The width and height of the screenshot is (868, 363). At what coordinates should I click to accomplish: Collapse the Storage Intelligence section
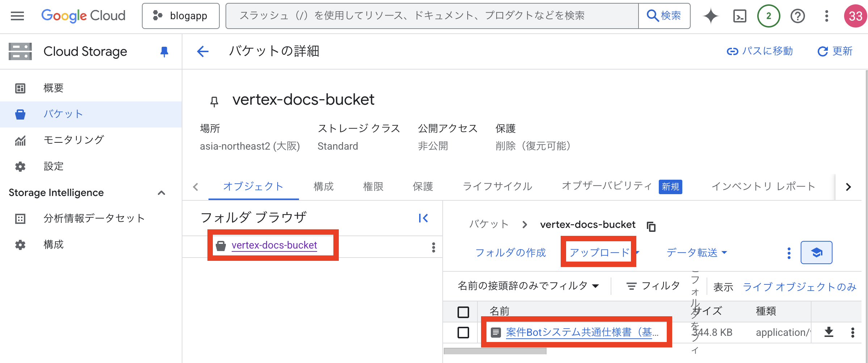pos(162,192)
